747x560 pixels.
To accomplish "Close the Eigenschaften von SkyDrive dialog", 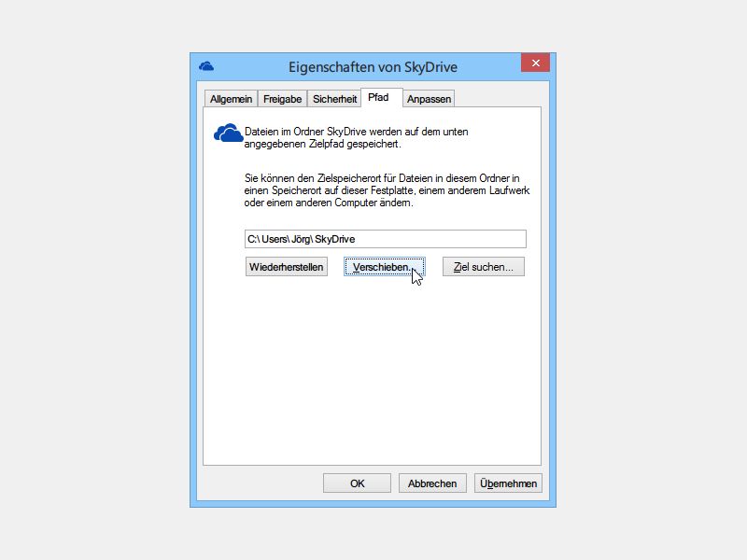I will pyautogui.click(x=535, y=63).
